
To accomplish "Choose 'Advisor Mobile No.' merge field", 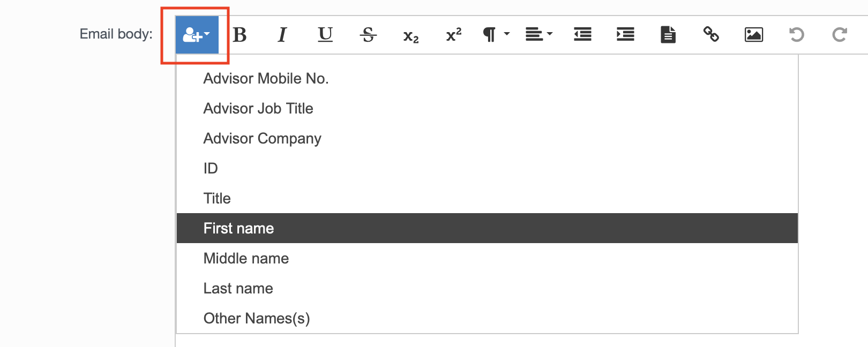I will [x=266, y=78].
